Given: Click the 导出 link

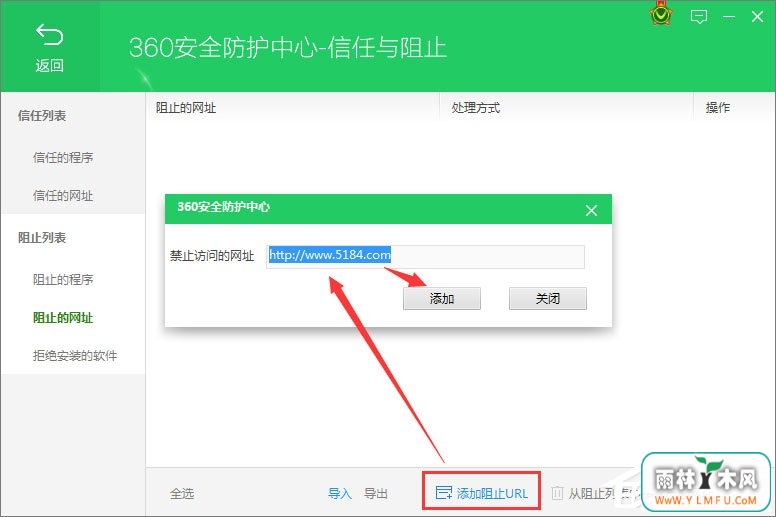Looking at the screenshot, I should (376, 493).
